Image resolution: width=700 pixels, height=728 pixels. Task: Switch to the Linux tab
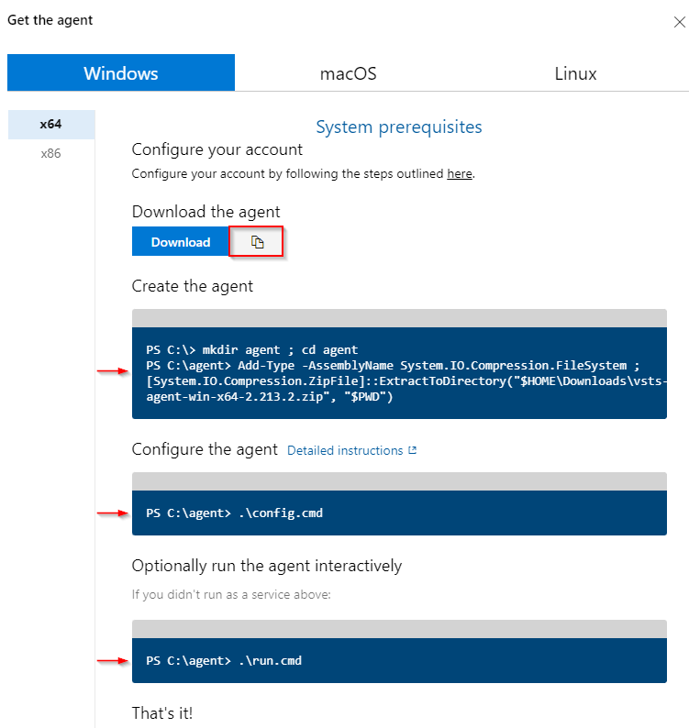click(x=575, y=73)
